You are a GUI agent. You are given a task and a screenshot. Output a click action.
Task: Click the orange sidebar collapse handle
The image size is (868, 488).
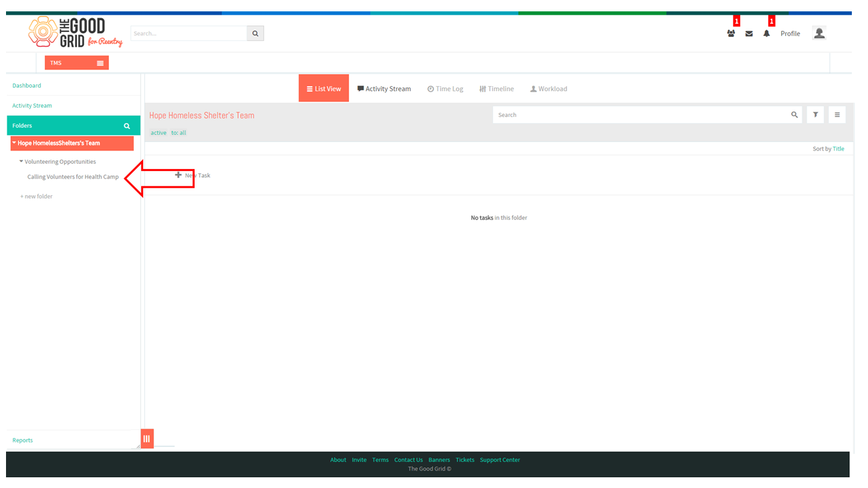point(146,439)
